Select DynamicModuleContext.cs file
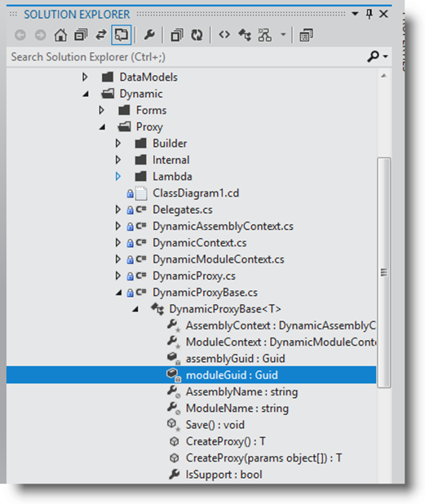The width and height of the screenshot is (425, 504). click(219, 259)
